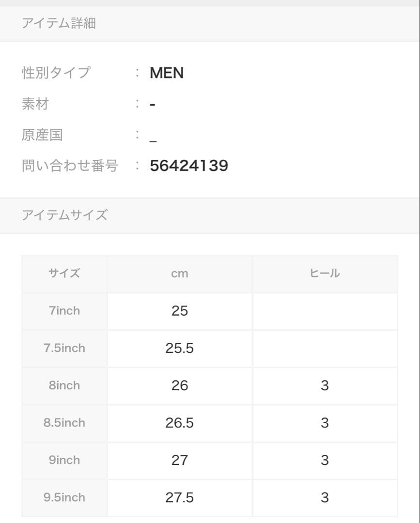This screenshot has height=523, width=420.
Task: Select the inquiry number 56424139
Action: coord(189,166)
